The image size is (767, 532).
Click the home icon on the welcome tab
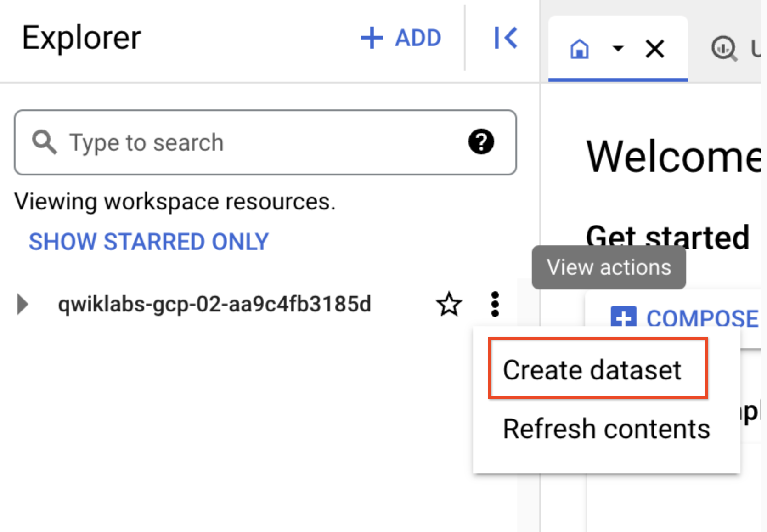[x=580, y=49]
